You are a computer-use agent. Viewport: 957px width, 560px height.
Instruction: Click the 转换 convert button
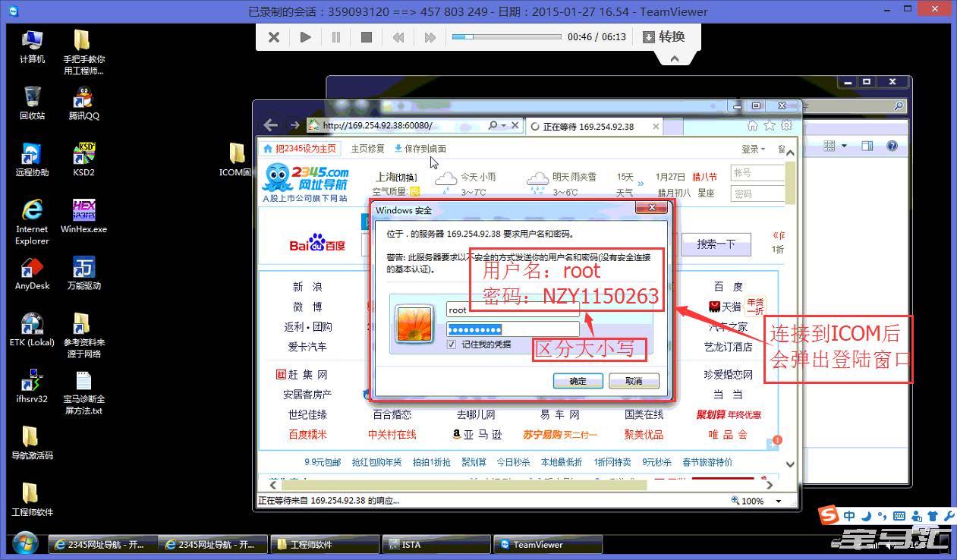[664, 36]
